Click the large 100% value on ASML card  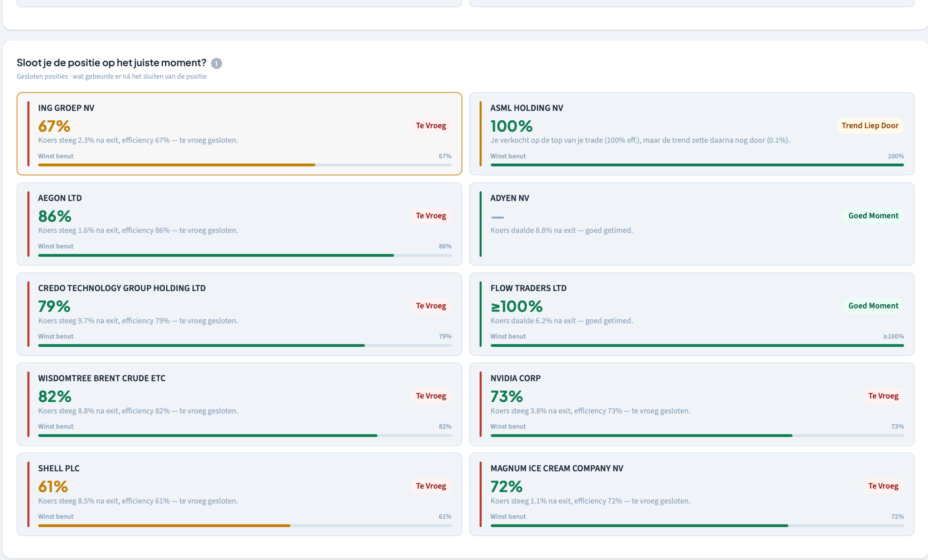pyautogui.click(x=511, y=126)
